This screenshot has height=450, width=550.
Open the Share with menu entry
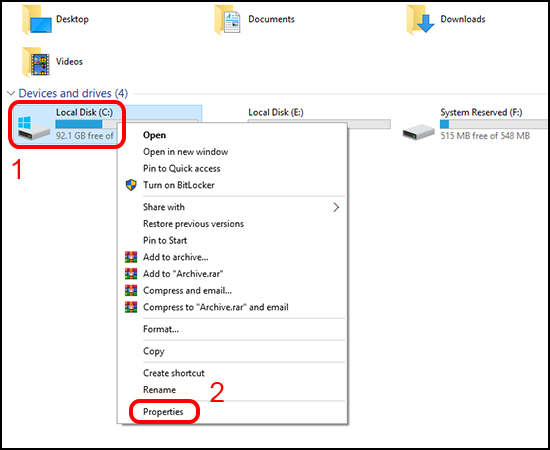point(163,207)
